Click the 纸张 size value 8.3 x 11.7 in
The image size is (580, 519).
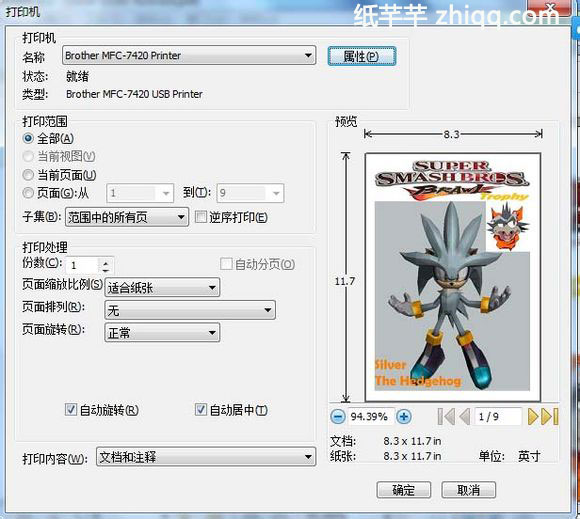pyautogui.click(x=412, y=456)
